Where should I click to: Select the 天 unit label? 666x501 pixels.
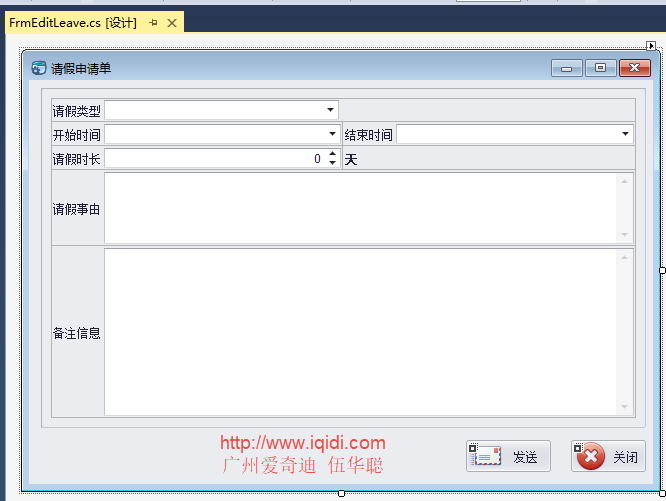[x=351, y=160]
